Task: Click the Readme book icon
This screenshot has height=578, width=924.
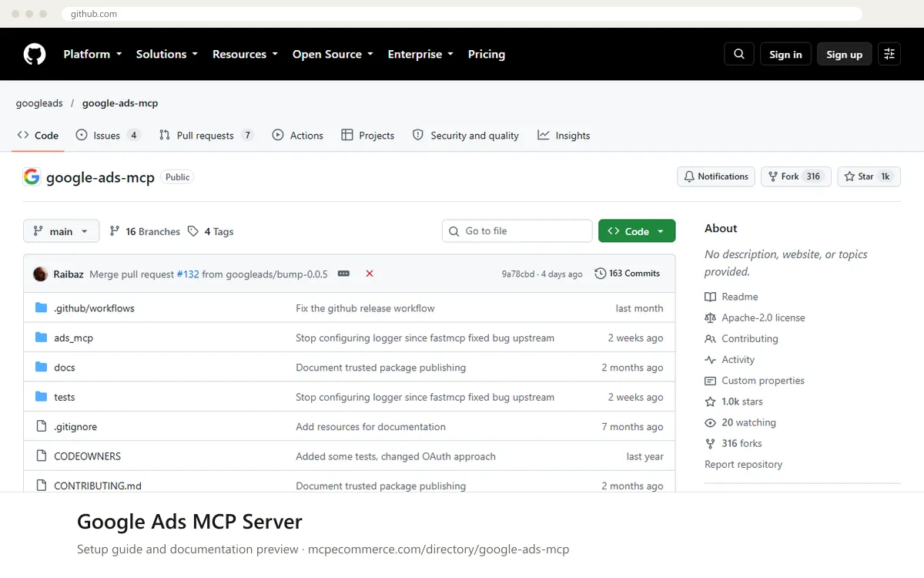Action: pyautogui.click(x=710, y=297)
